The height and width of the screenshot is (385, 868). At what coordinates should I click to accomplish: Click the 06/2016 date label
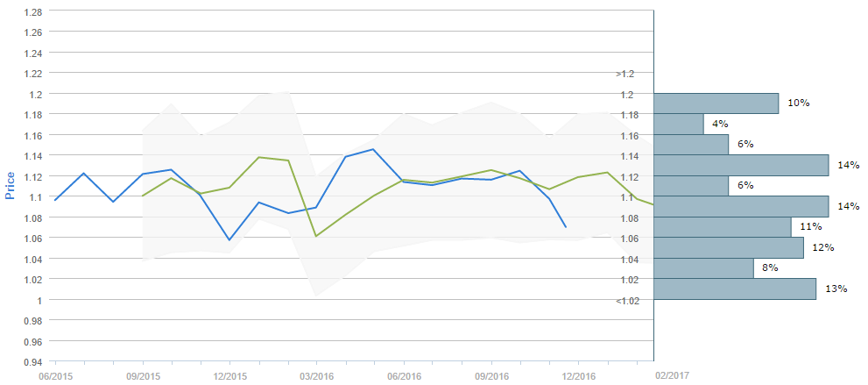[x=404, y=375]
